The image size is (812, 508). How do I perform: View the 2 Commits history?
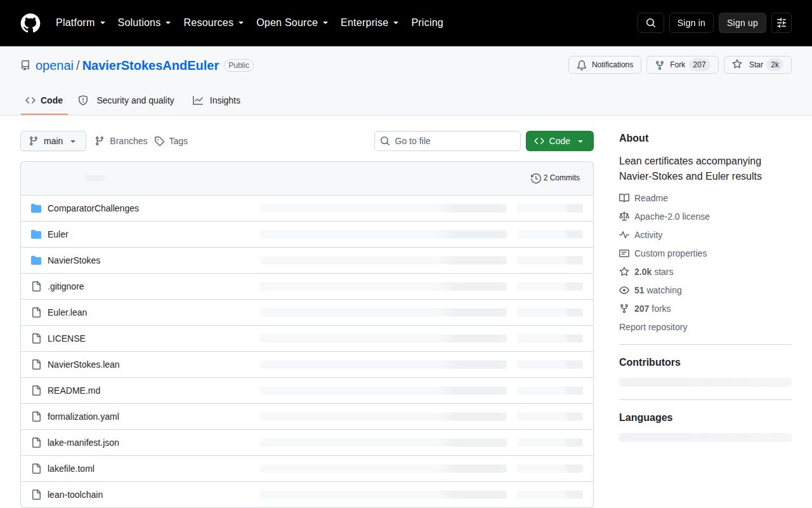556,178
